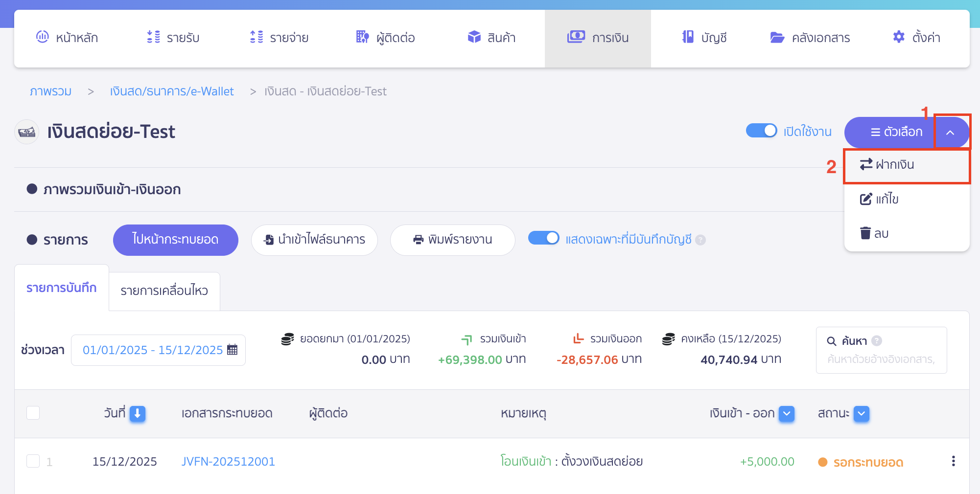Open the คลังเอกสาร folder icon

(x=777, y=37)
